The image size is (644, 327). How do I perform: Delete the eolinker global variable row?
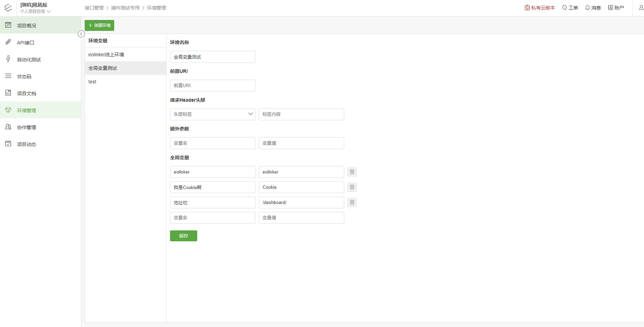pos(352,172)
